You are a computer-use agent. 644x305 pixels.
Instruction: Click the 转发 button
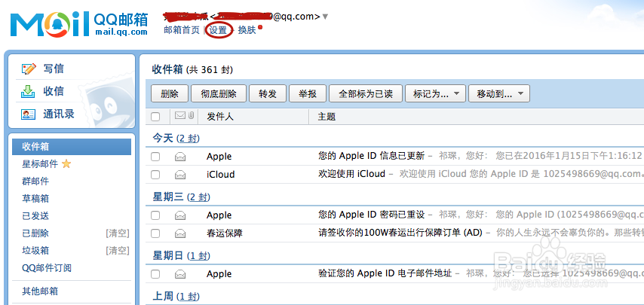[268, 93]
